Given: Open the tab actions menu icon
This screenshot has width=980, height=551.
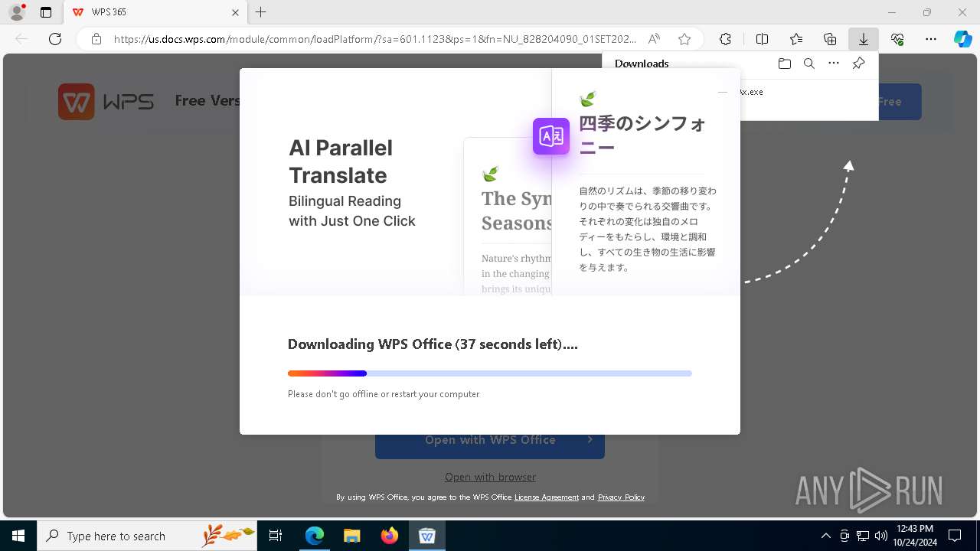Looking at the screenshot, I should [46, 12].
